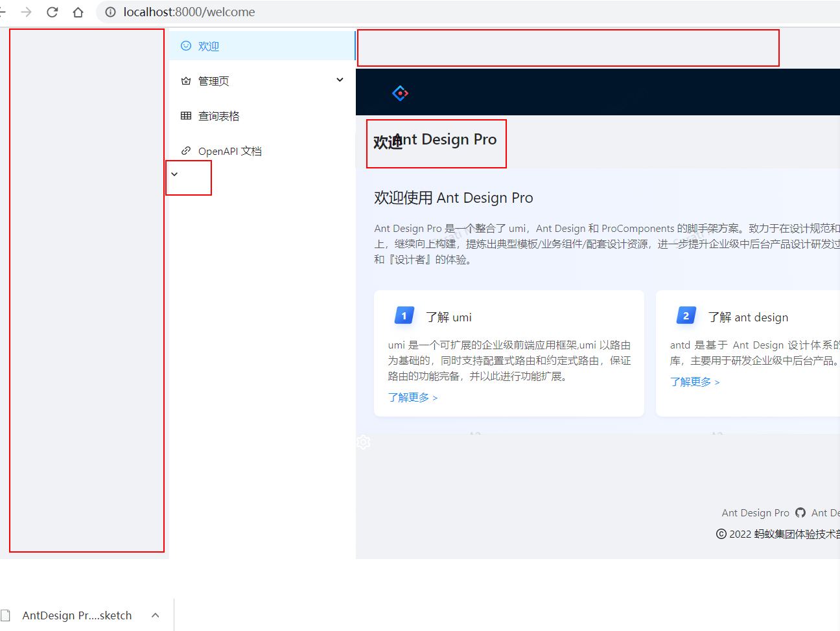Click the collapse chevron below OpenAPI 文档
The width and height of the screenshot is (840, 631).
pyautogui.click(x=174, y=174)
